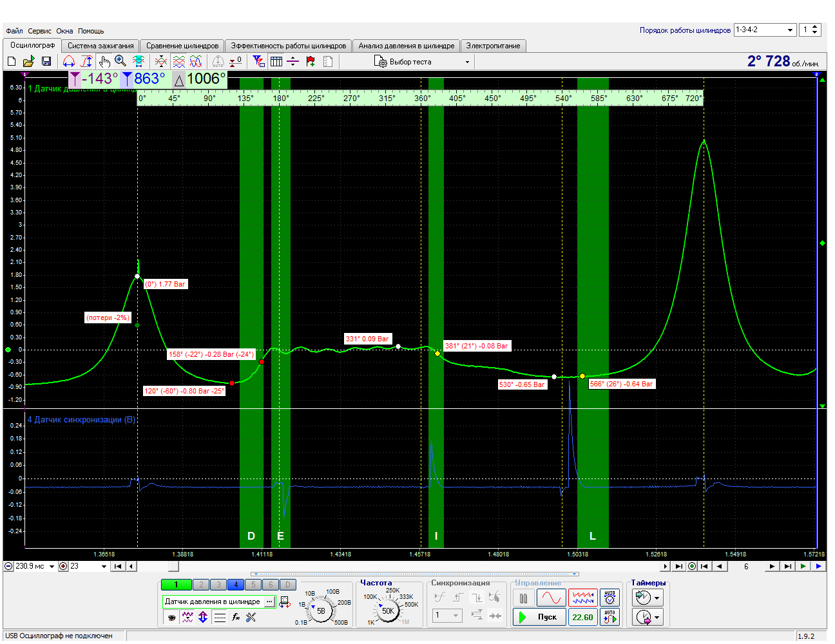The image size is (835, 644).
Task: Open the table grid icon
Action: (276, 61)
